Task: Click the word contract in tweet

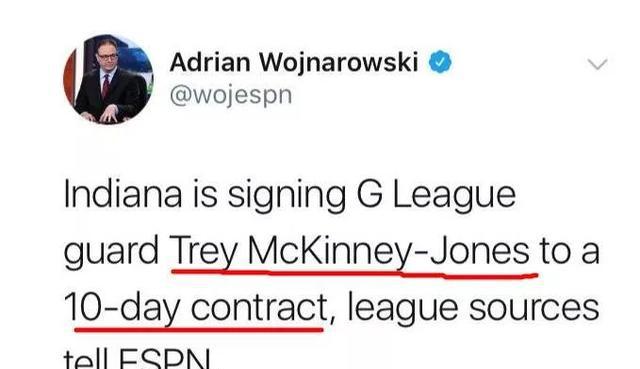Action: pyautogui.click(x=259, y=308)
